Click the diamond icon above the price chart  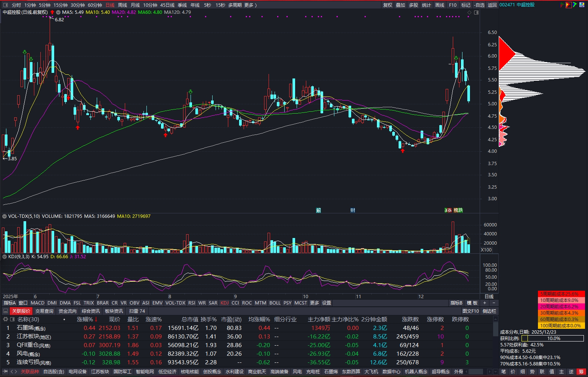(x=470, y=13)
